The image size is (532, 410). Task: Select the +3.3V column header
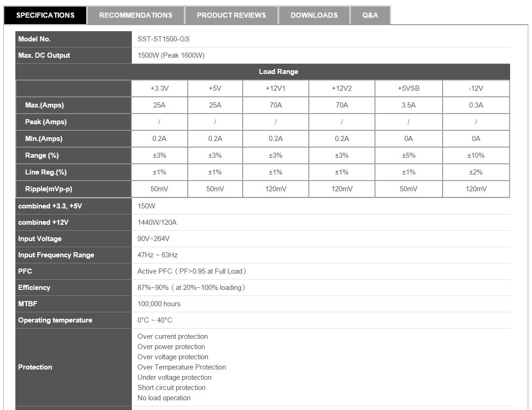tap(159, 88)
